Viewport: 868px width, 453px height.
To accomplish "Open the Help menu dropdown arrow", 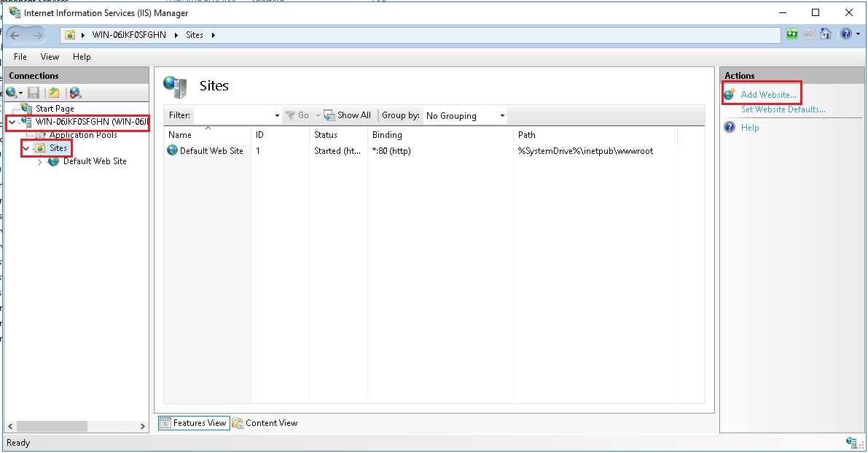I will pyautogui.click(x=858, y=34).
